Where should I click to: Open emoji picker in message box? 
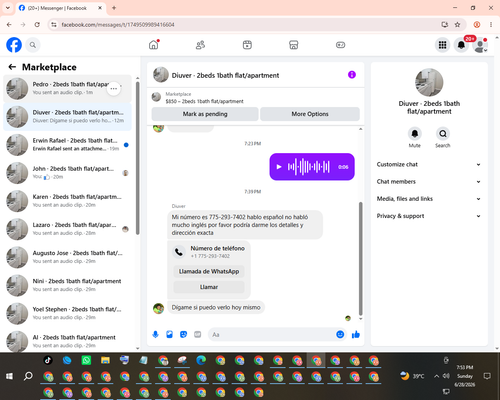point(340,334)
